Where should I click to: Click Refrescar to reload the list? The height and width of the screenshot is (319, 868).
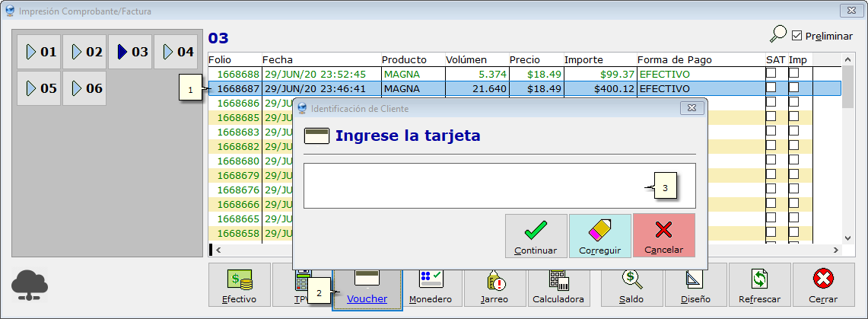(759, 286)
